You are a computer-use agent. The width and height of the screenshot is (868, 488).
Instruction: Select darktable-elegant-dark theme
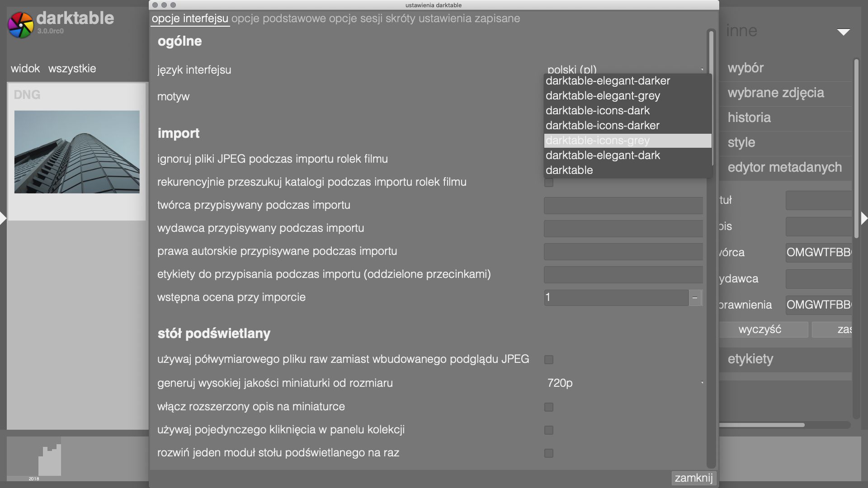[627, 155]
